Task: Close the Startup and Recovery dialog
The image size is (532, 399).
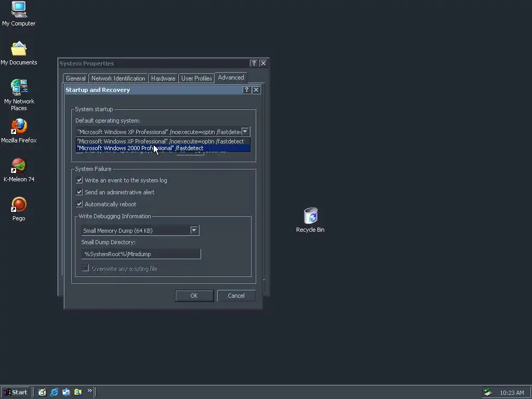Action: pos(256,89)
